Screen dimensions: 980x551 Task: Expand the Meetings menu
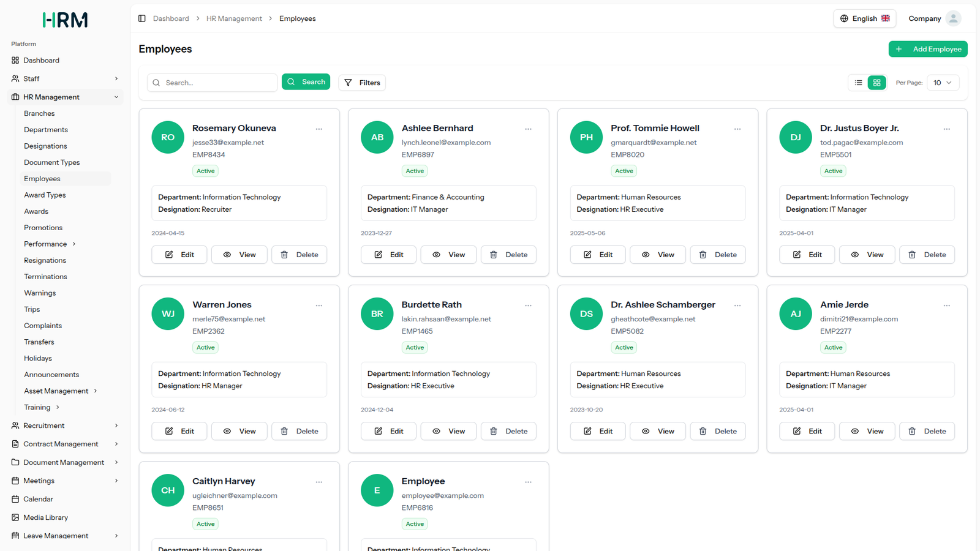[65, 481]
